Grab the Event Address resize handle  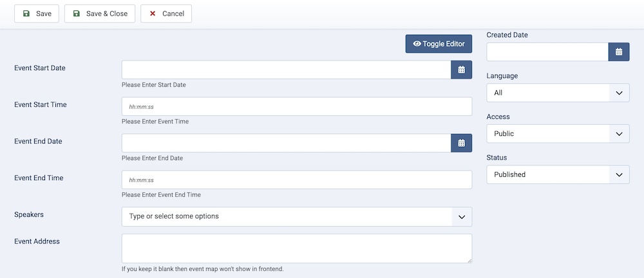click(x=469, y=260)
